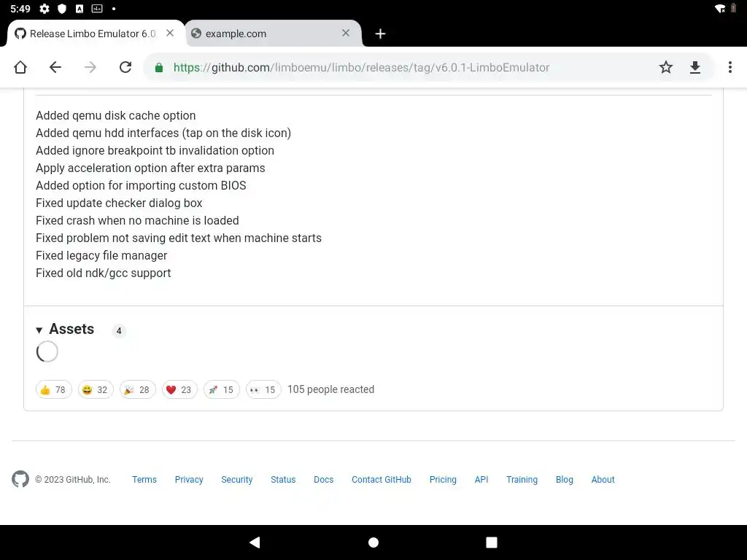The width and height of the screenshot is (747, 560).
Task: Open downloads via download arrow icon
Action: 695,67
